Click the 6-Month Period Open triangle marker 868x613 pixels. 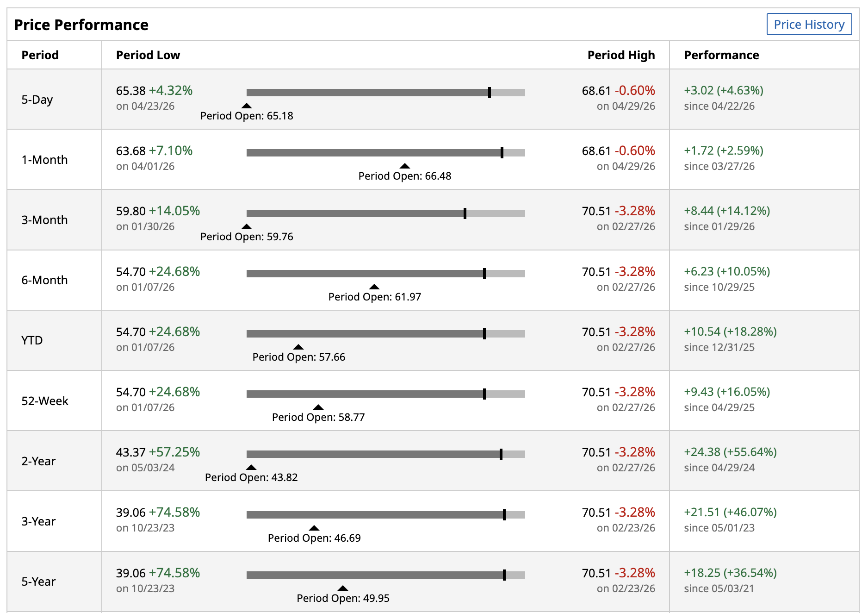tap(374, 287)
